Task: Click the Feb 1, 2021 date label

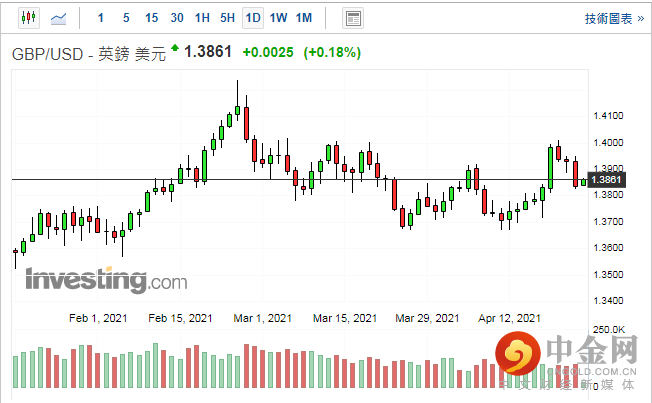Action: 98,318
